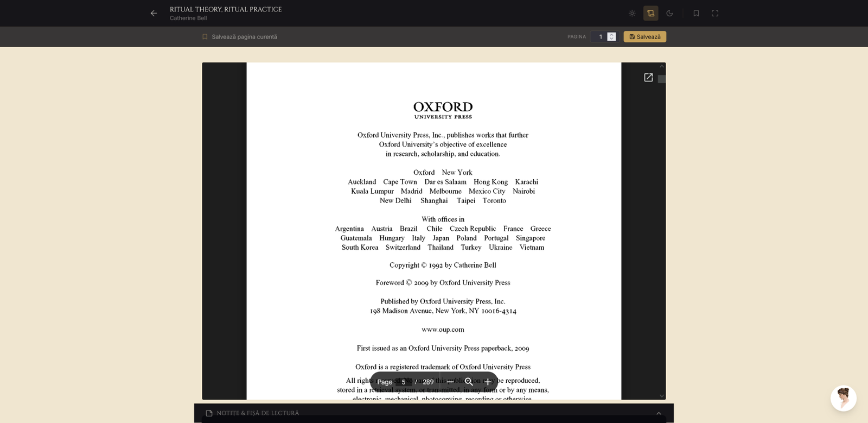
Task: Switch to dark (moon) reading theme
Action: tap(669, 13)
